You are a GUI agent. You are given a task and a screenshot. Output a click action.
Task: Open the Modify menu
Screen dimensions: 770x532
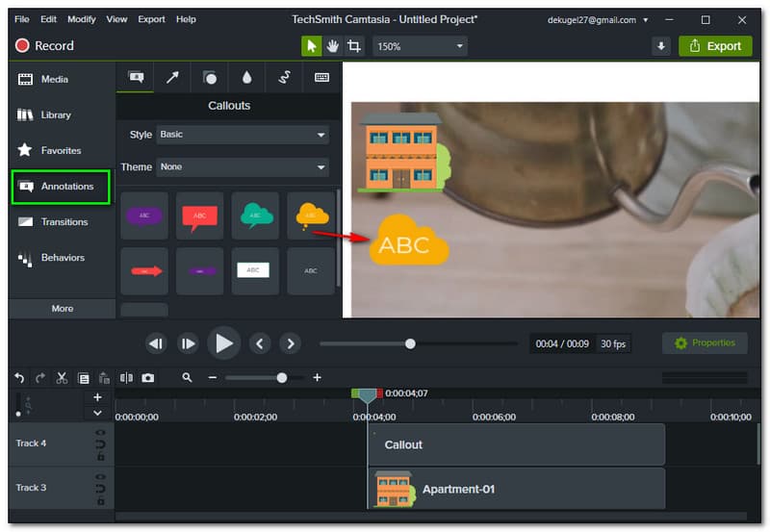point(82,19)
